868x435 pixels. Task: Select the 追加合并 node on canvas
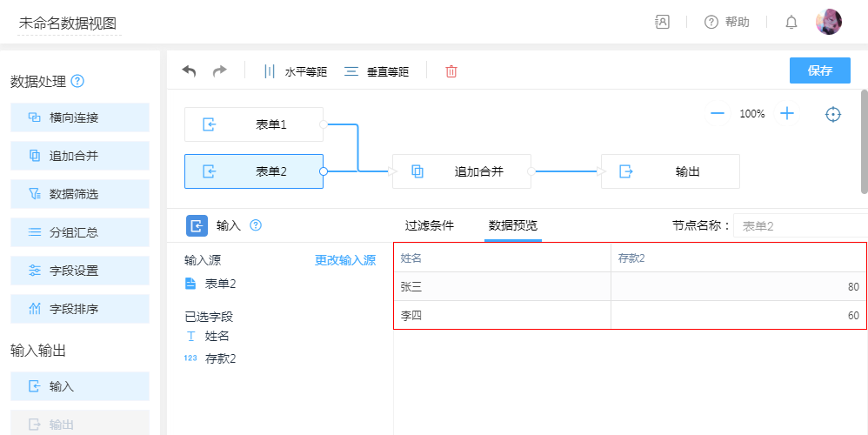[x=462, y=171]
